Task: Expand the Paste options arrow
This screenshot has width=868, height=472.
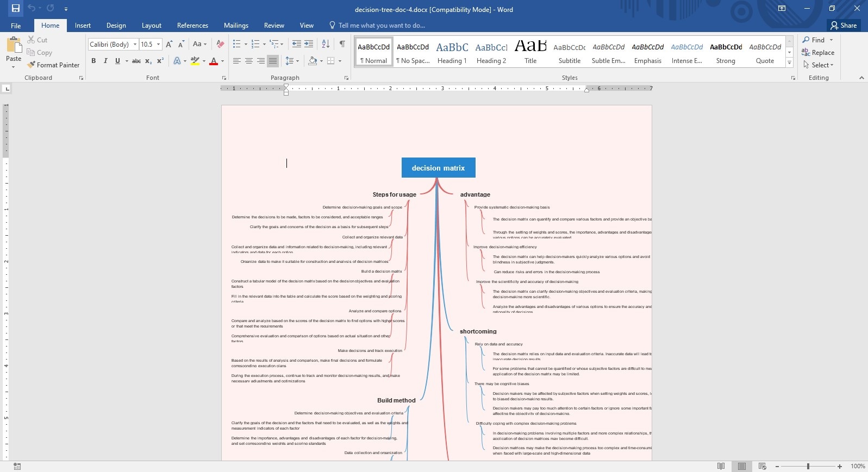Action: tap(14, 66)
